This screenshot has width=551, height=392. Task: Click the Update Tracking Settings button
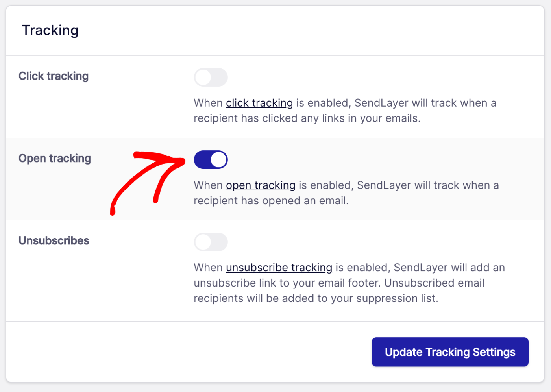(450, 352)
